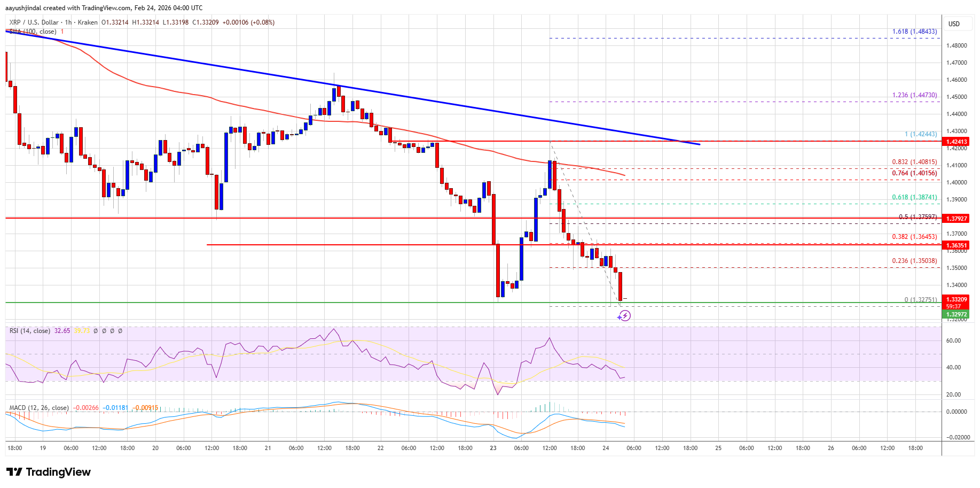
Task: Click the green price label 1.32972
Action: pos(957,315)
